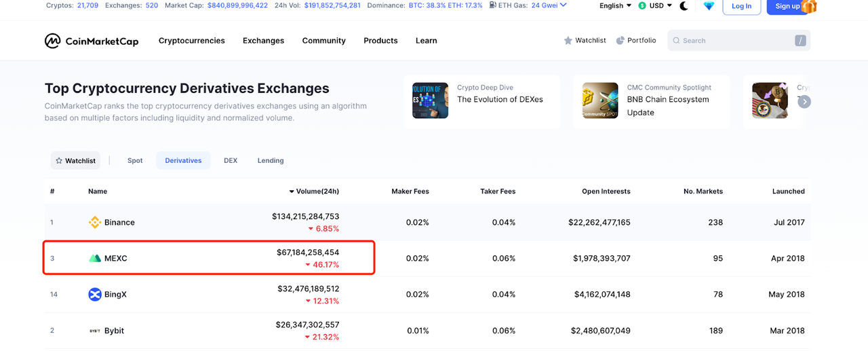The image size is (868, 351).
Task: Click the Exchanges count 520 link
Action: [152, 5]
